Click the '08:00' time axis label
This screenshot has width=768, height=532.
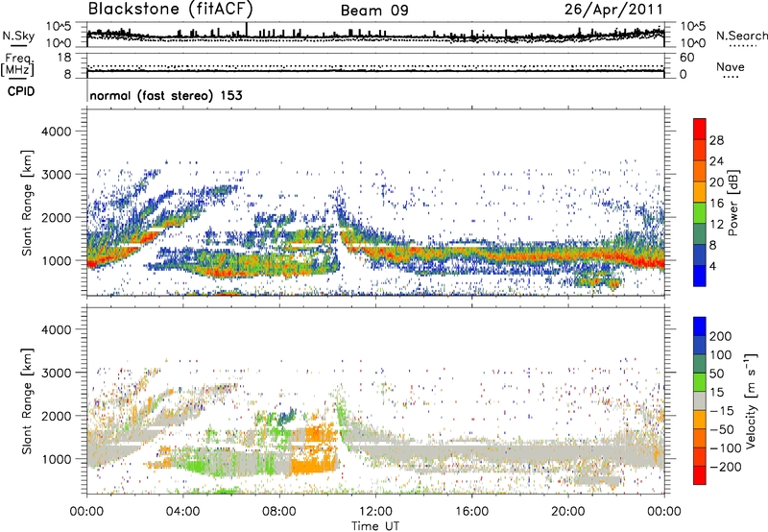pyautogui.click(x=278, y=512)
